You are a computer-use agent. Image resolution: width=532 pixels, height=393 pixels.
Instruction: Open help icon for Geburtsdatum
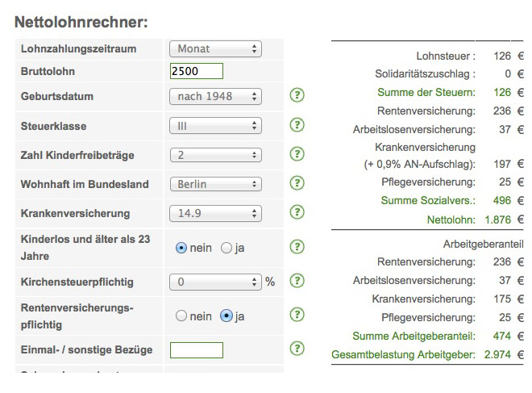(297, 95)
